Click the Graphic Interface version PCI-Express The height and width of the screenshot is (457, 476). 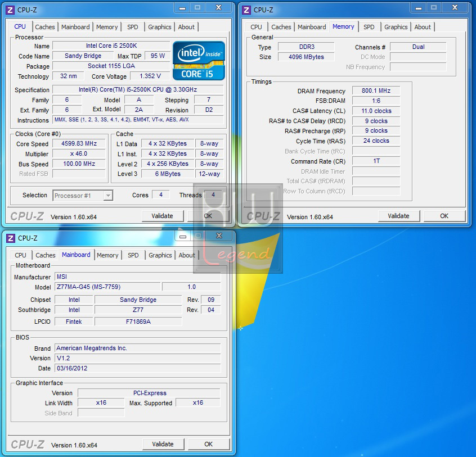tap(149, 393)
